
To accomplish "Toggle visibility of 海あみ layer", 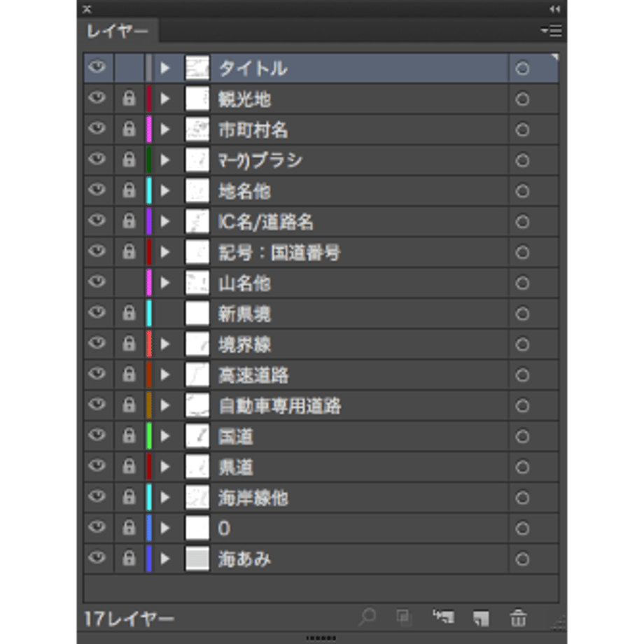I will [97, 558].
